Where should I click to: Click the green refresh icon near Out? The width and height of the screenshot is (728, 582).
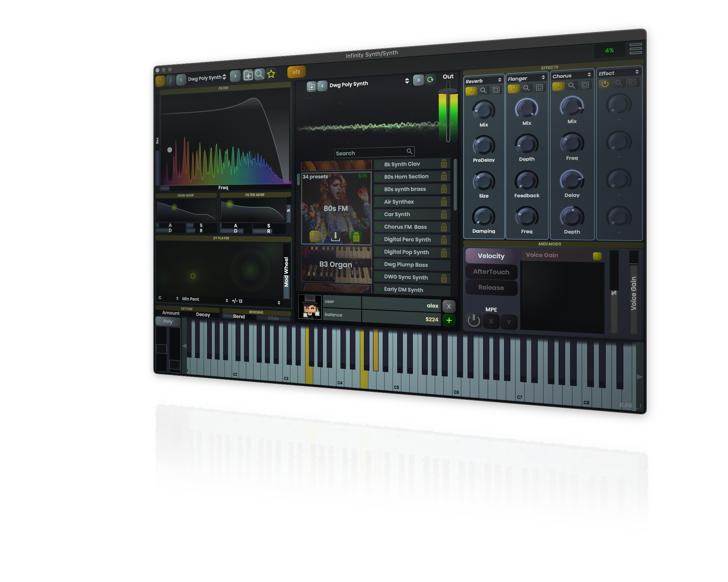point(430,79)
